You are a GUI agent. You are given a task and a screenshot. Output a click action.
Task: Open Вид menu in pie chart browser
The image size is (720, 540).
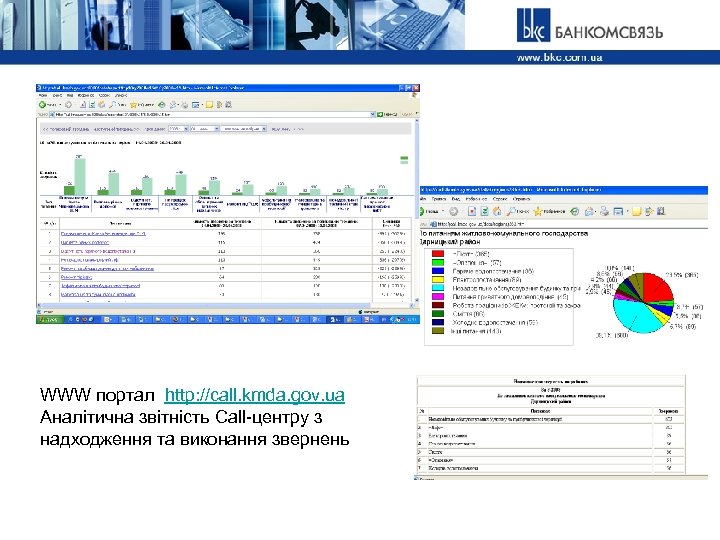click(456, 199)
